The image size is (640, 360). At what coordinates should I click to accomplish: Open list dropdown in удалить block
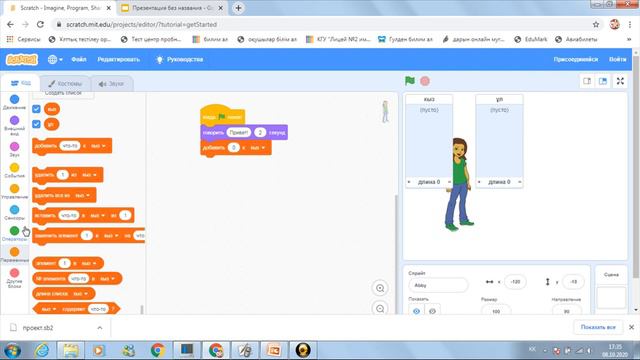(89, 175)
